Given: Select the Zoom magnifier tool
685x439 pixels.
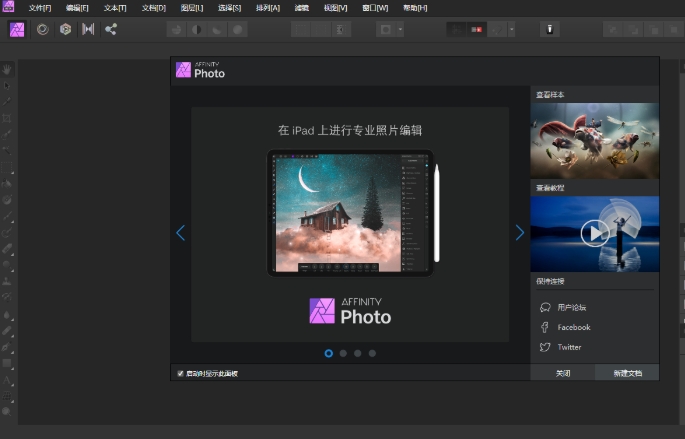Looking at the screenshot, I should [7, 411].
